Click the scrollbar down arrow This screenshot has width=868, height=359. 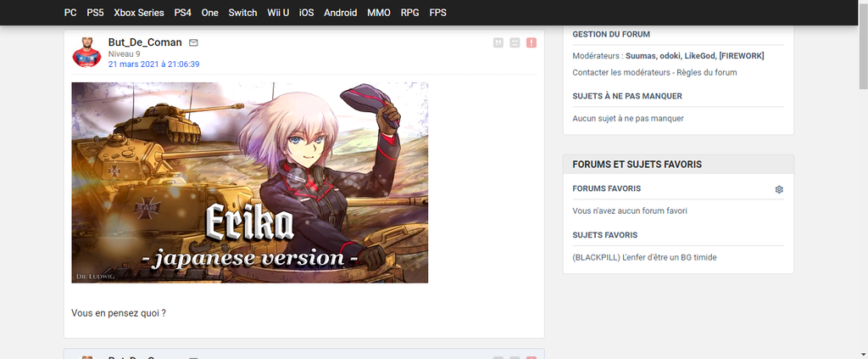pyautogui.click(x=863, y=354)
